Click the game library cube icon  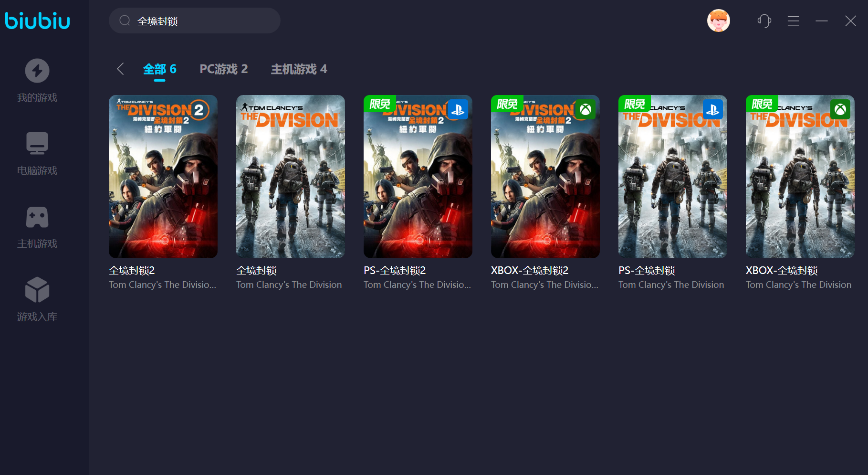(x=37, y=290)
